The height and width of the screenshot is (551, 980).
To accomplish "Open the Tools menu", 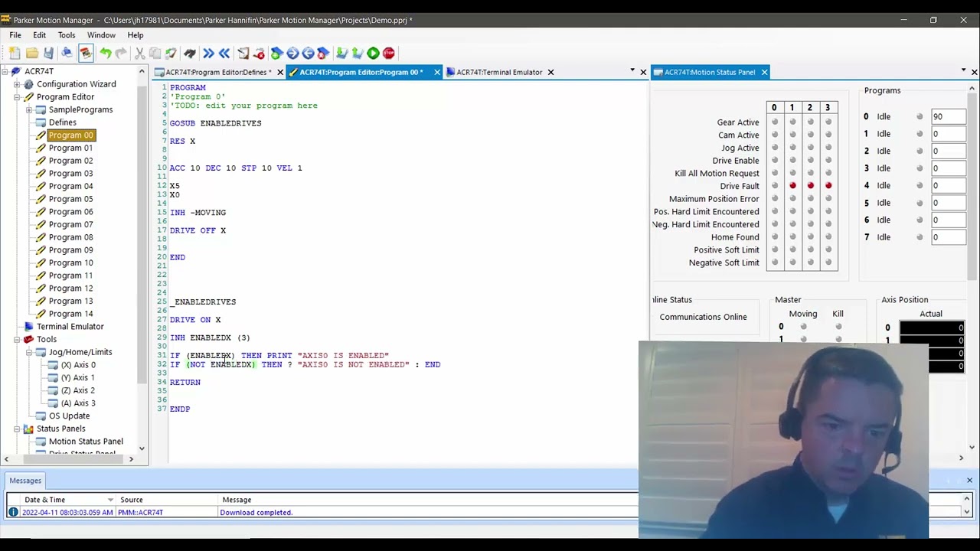I will [x=67, y=35].
